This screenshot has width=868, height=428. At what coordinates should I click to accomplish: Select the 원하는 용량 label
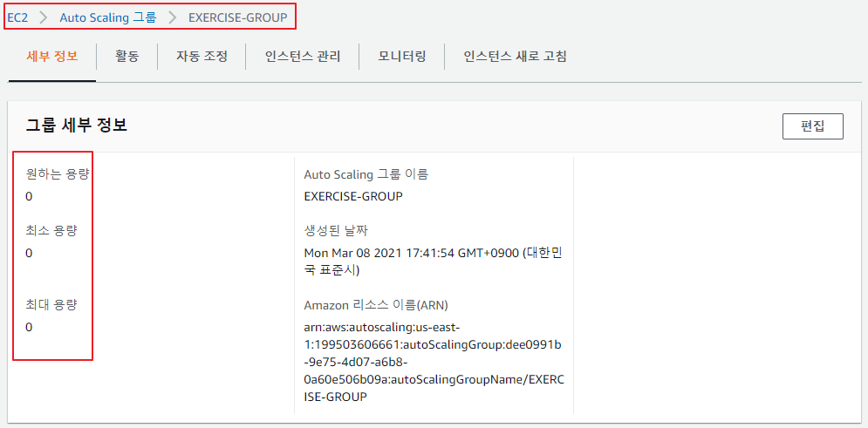(58, 174)
